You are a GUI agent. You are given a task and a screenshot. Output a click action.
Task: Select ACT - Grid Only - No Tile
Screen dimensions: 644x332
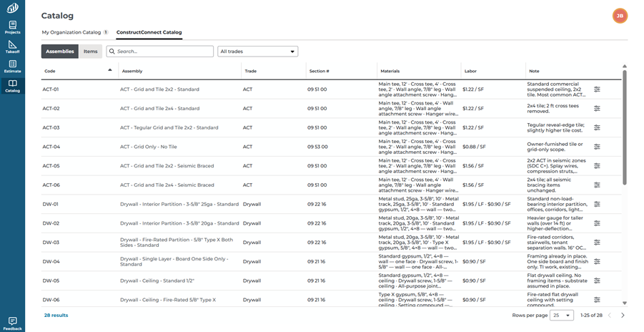pos(149,147)
